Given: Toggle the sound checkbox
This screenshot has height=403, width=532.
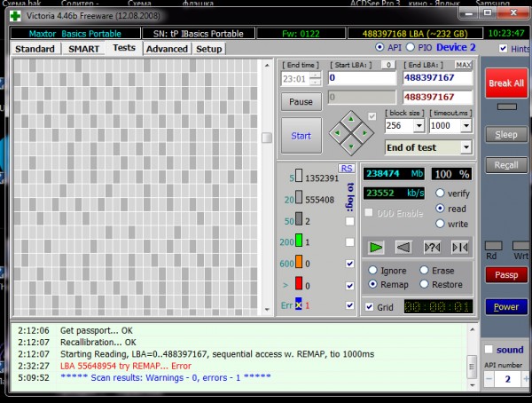Looking at the screenshot, I should click(488, 350).
